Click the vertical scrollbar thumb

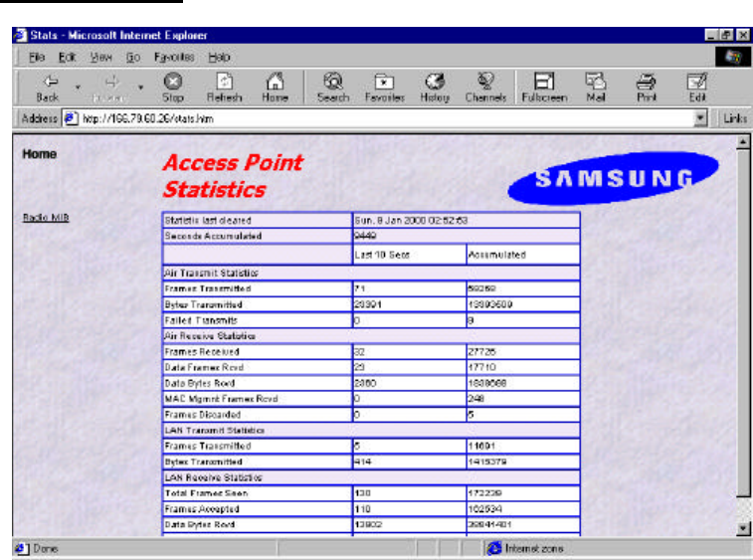(x=742, y=322)
